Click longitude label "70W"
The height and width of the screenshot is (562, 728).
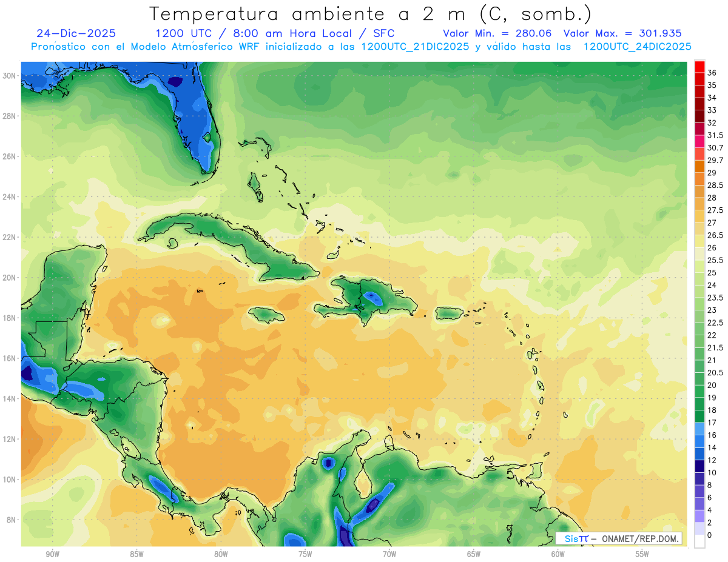coord(389,554)
